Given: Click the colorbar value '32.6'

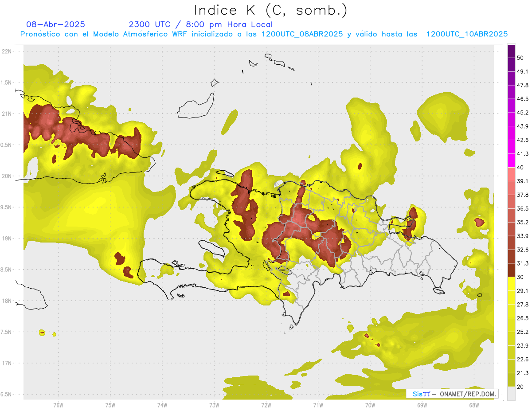Looking at the screenshot, I should [x=523, y=250].
